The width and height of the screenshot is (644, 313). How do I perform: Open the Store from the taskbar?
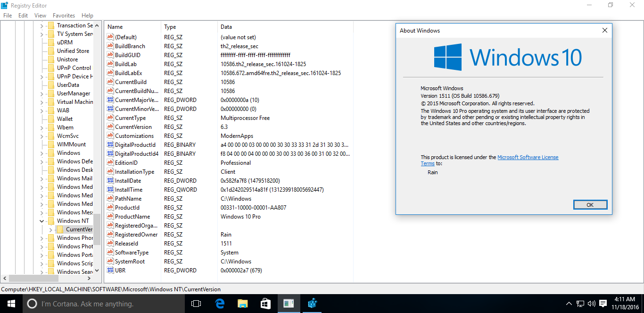(x=265, y=304)
